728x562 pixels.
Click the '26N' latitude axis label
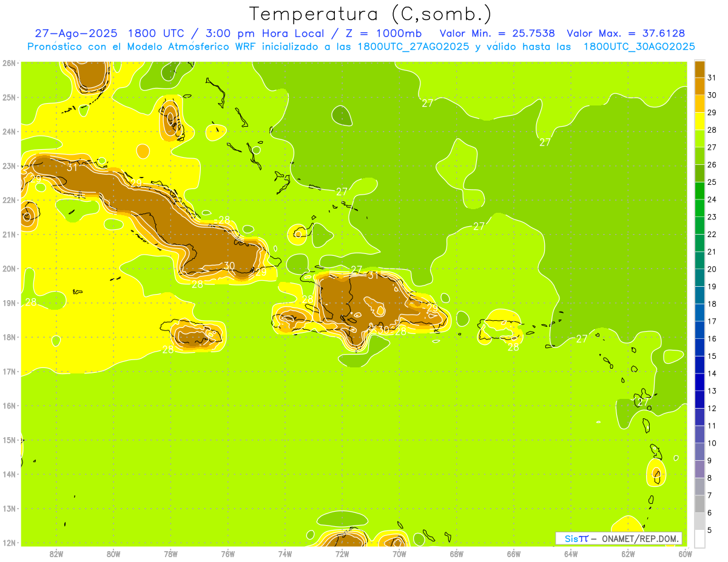pyautogui.click(x=8, y=63)
